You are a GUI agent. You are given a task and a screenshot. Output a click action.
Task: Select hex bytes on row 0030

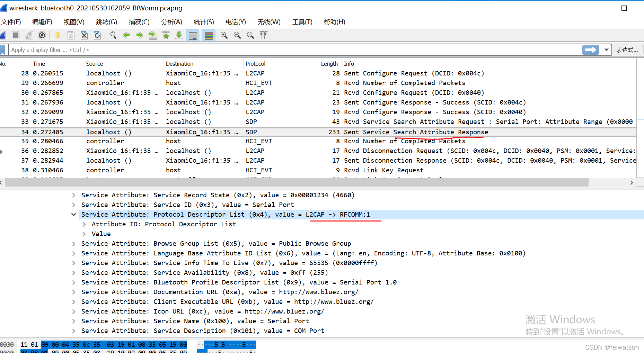(104, 345)
